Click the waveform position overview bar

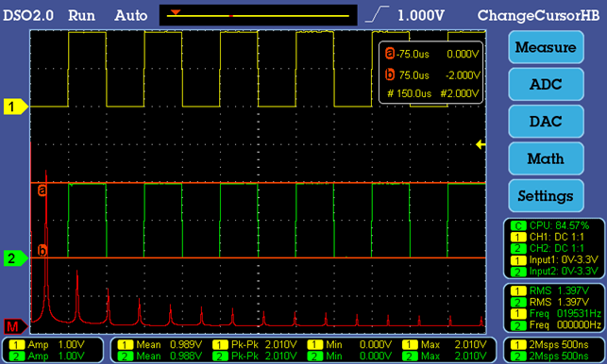[259, 15]
